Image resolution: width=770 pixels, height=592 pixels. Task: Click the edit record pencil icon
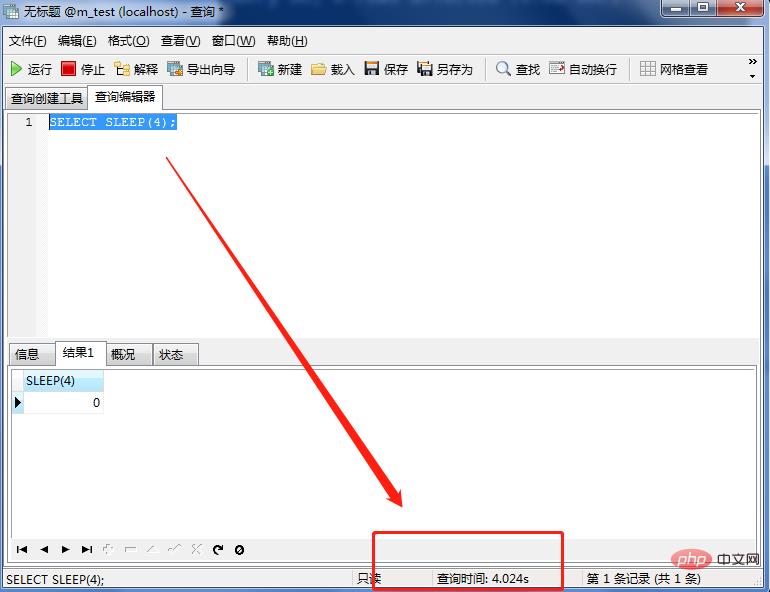152,549
